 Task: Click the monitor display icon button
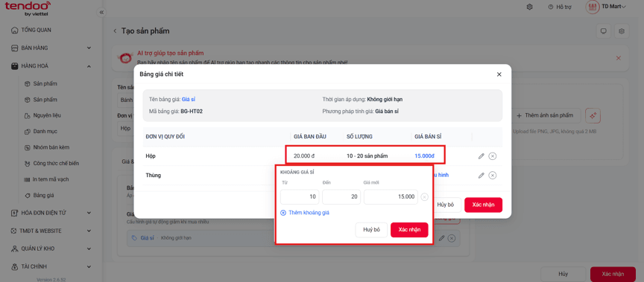click(603, 31)
